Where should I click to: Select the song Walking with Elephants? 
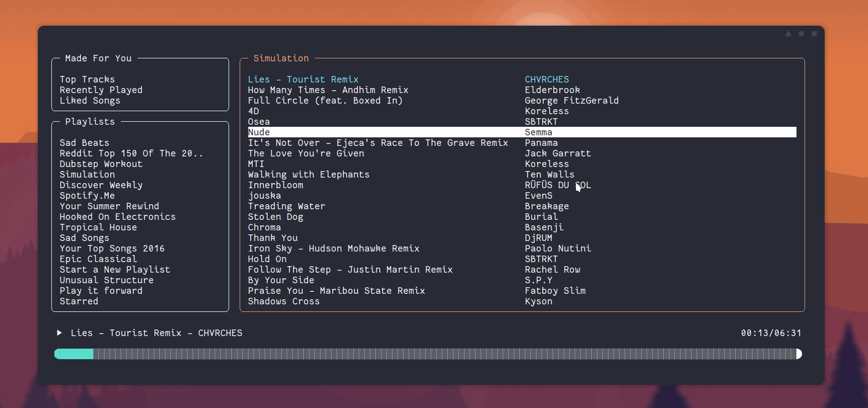click(308, 175)
